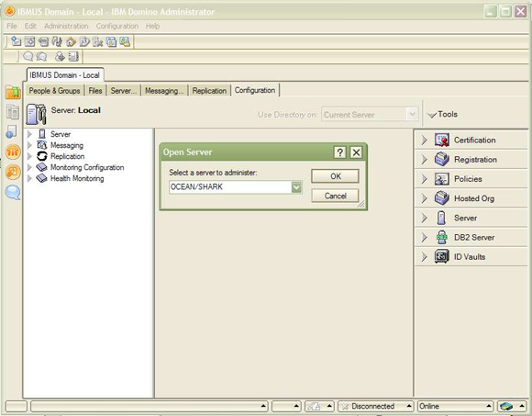Open the Configuration menu
The height and width of the screenshot is (416, 532).
(117, 26)
